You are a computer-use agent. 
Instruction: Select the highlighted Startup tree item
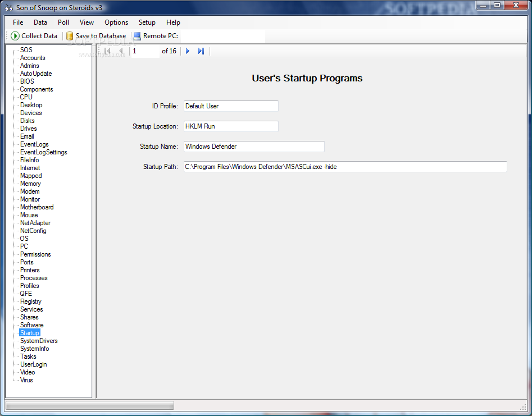coord(30,333)
